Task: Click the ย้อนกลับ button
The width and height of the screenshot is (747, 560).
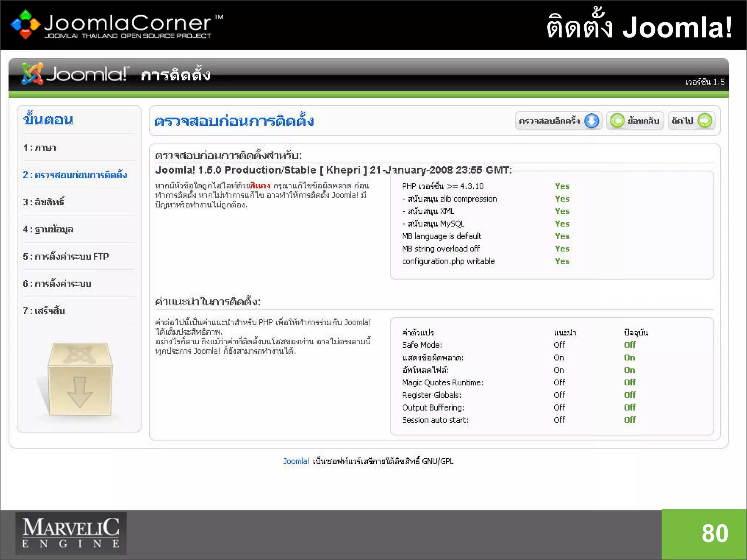Action: point(635,121)
